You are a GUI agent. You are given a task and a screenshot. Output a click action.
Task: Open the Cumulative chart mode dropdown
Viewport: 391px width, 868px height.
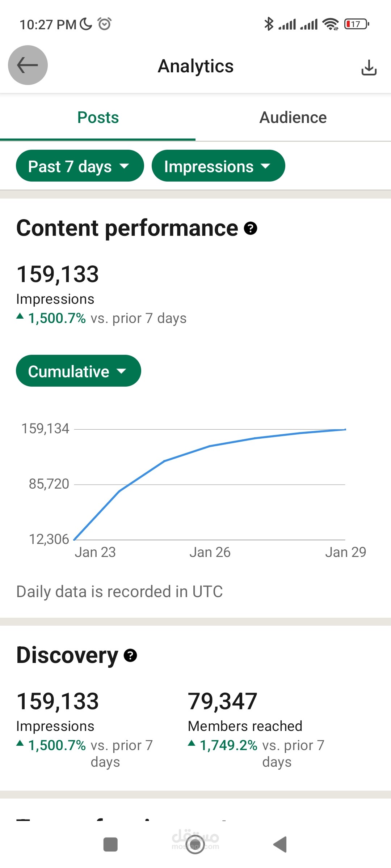(78, 371)
